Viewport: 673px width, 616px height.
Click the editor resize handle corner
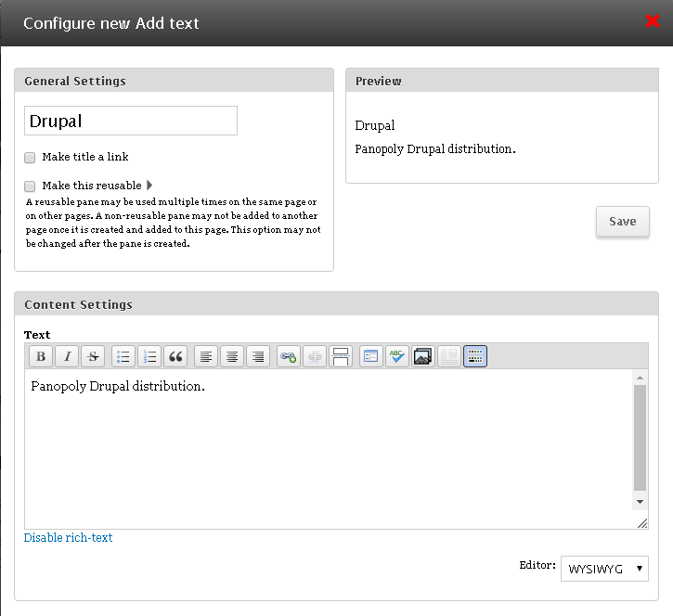(642, 523)
